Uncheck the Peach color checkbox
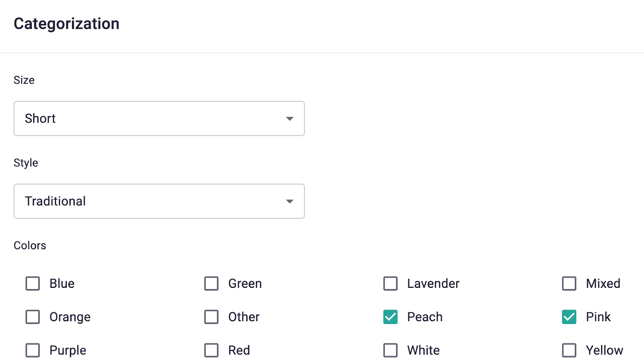The image size is (644, 361). [390, 317]
